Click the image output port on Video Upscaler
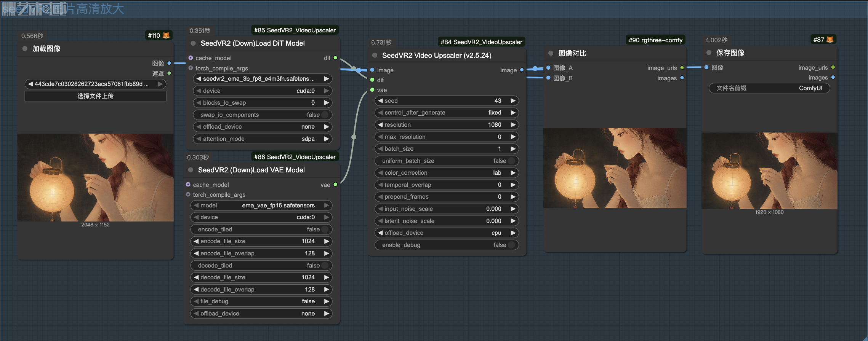 point(522,70)
